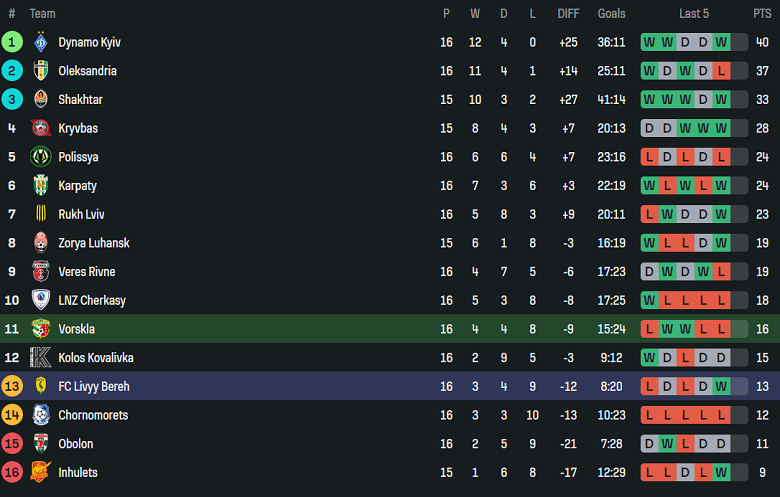Click the Karpaty team name

(78, 186)
